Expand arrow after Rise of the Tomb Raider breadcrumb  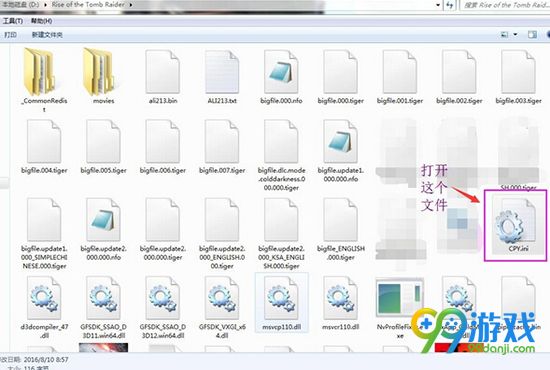click(131, 5)
